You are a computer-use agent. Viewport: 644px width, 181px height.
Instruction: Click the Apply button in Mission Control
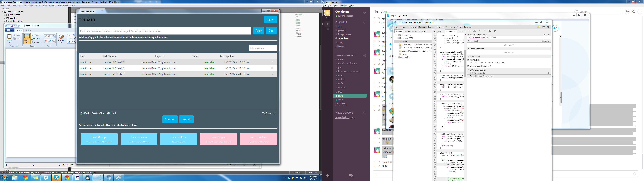tap(258, 31)
